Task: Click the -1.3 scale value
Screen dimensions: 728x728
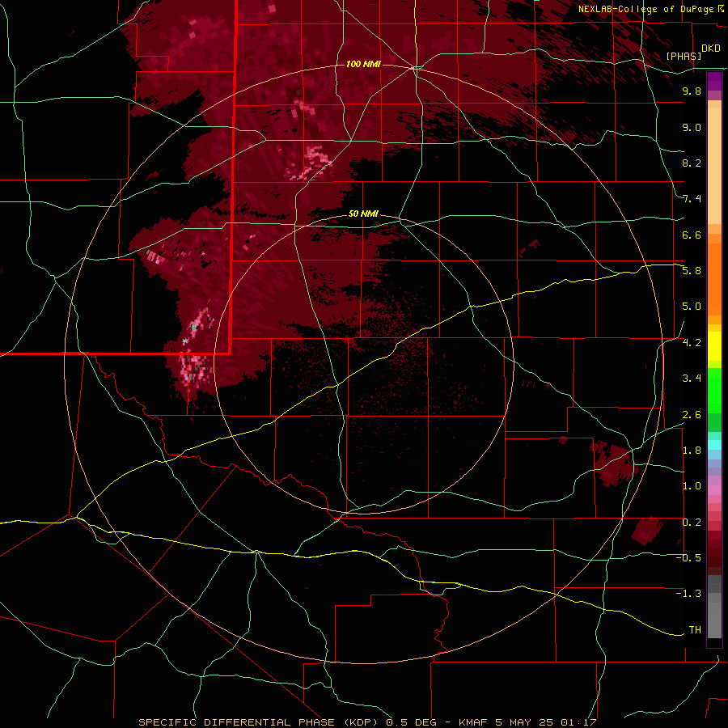Action: [688, 595]
